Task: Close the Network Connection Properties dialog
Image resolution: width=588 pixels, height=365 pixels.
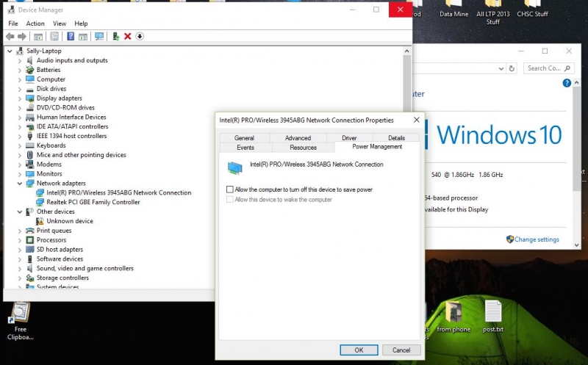Action: point(416,120)
